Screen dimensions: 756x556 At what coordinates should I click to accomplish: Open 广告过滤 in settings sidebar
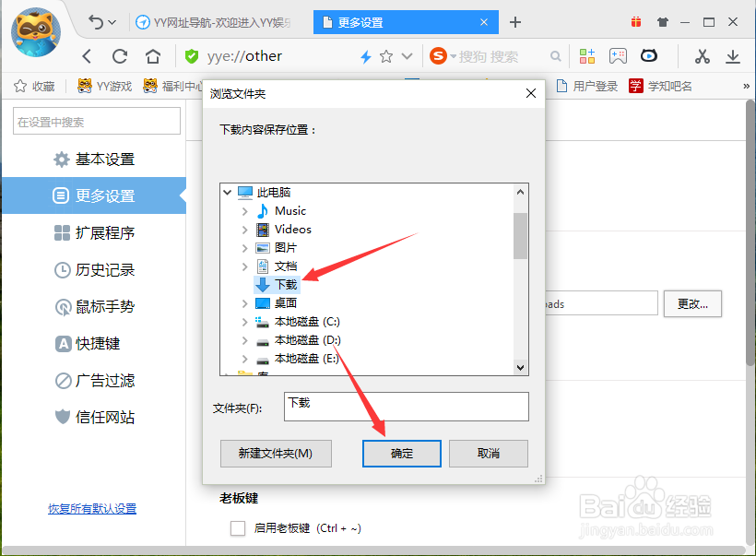click(93, 381)
